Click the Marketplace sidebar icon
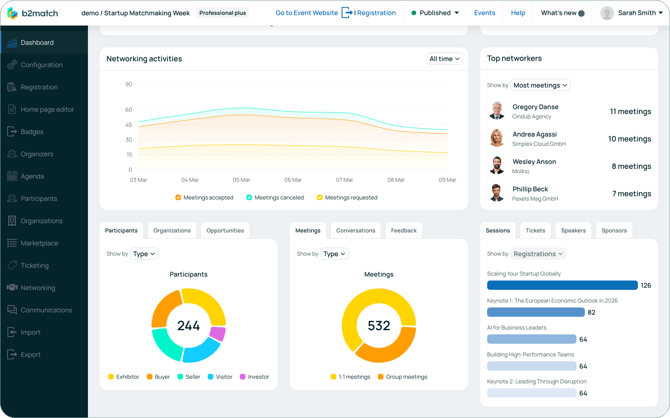This screenshot has width=670, height=418. (12, 243)
